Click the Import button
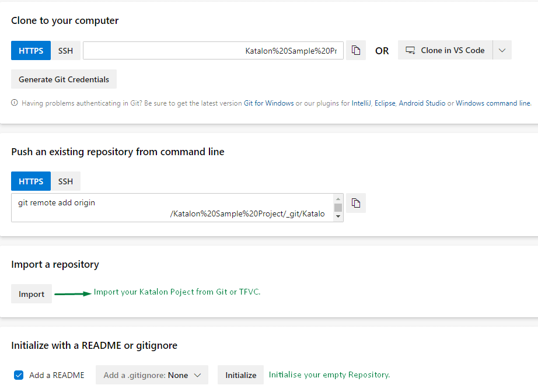The height and width of the screenshot is (392, 538). click(x=32, y=294)
